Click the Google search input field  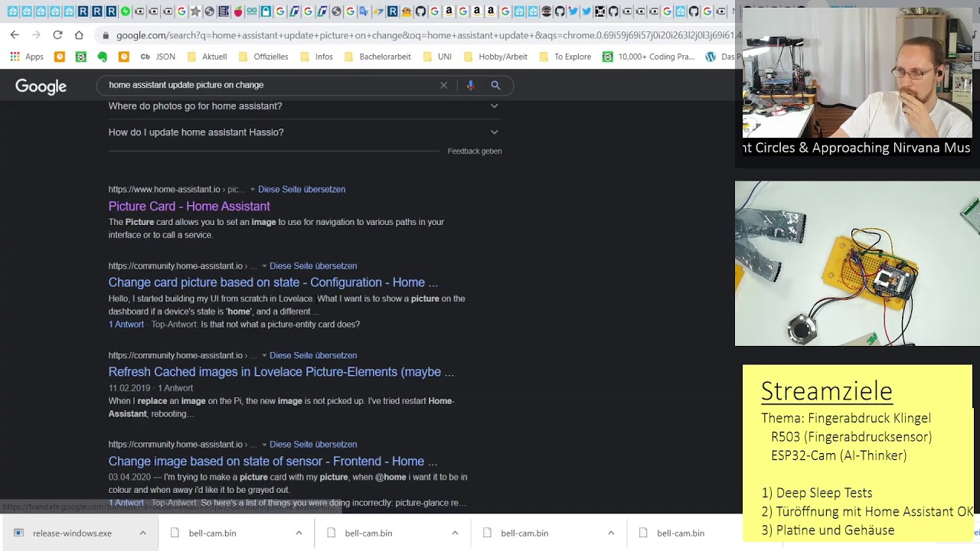coord(268,85)
